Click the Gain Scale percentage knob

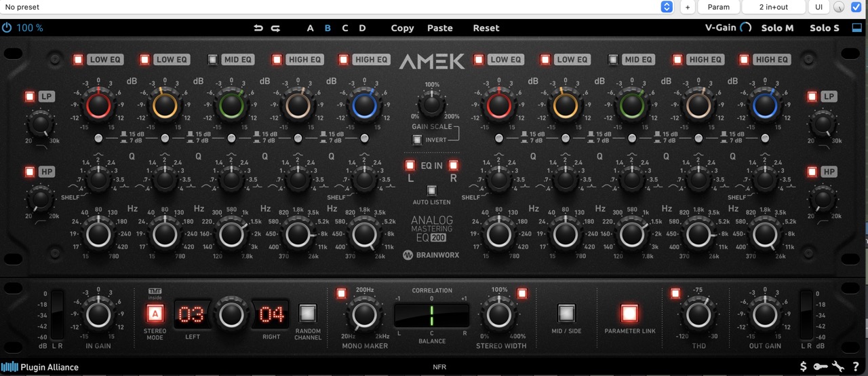431,105
